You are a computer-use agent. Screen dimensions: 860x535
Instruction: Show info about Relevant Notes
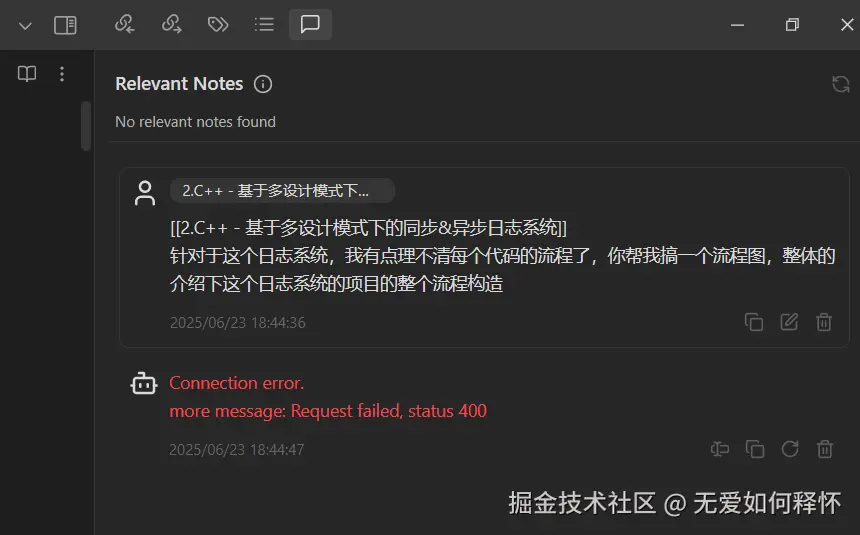point(263,84)
